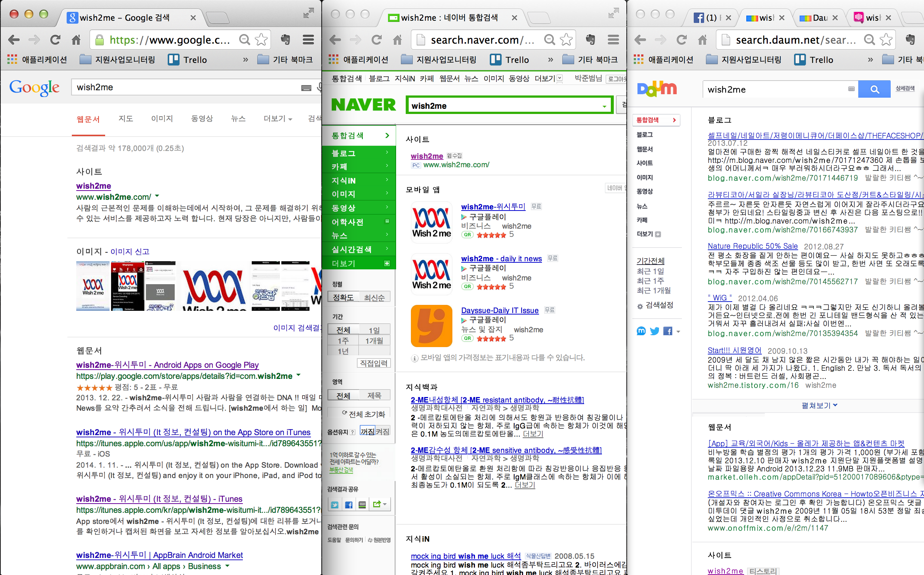Set Naver period filter to 1일
Screen dimensions: 924x575
374,330
